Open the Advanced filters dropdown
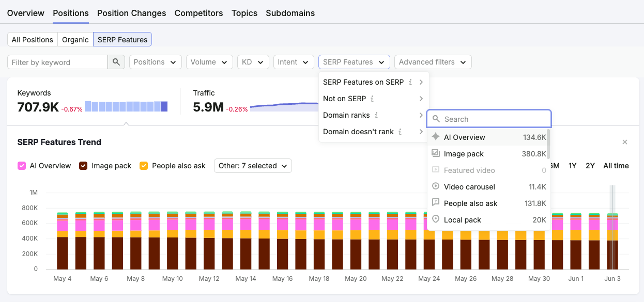 (x=433, y=62)
